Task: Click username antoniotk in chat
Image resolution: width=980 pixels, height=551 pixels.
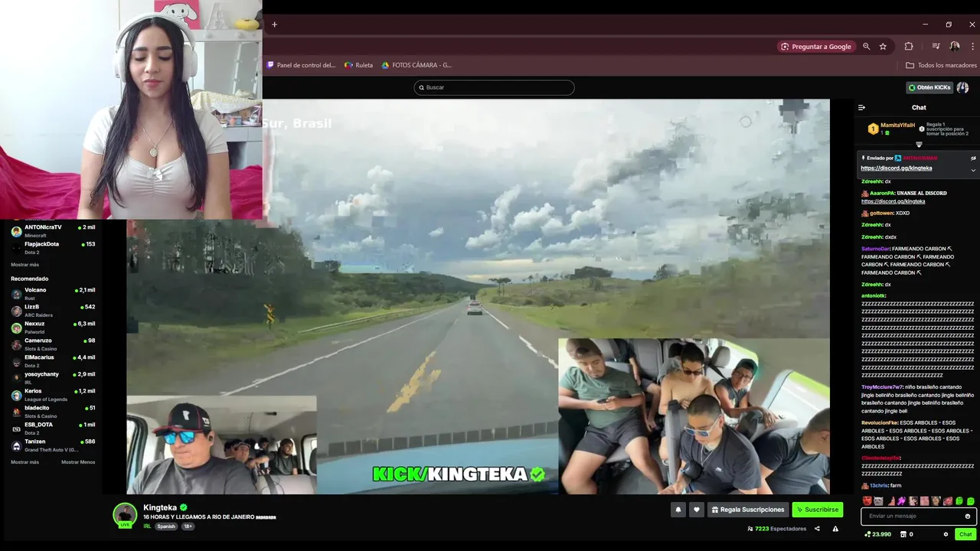Action: tap(874, 295)
